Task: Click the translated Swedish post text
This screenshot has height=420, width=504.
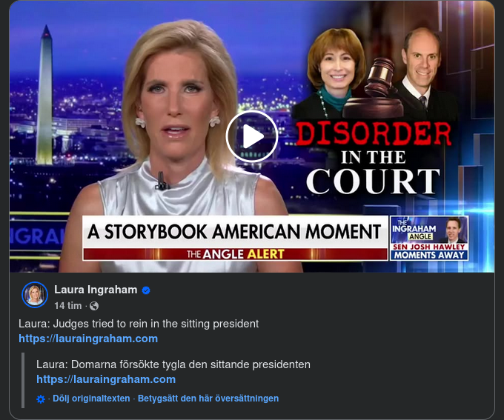Action: 173,364
